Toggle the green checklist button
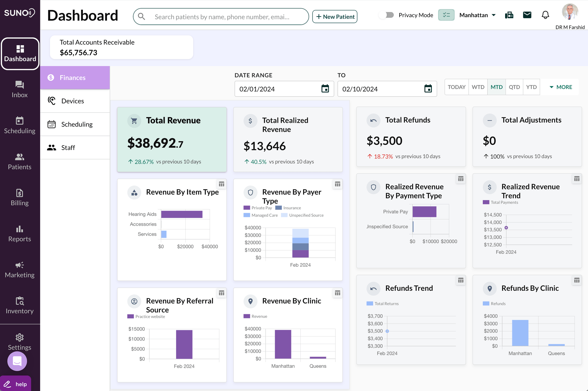 point(446,15)
